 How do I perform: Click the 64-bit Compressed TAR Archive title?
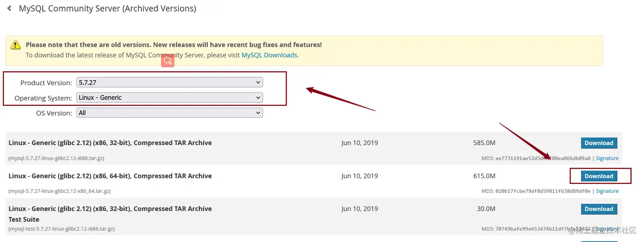point(110,176)
